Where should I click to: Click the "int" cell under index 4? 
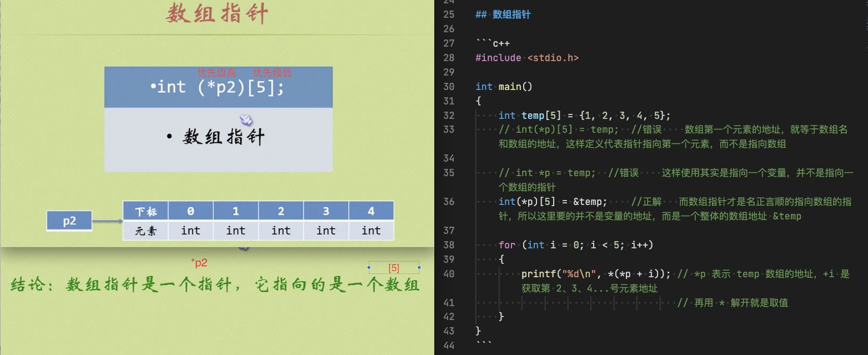point(371,231)
